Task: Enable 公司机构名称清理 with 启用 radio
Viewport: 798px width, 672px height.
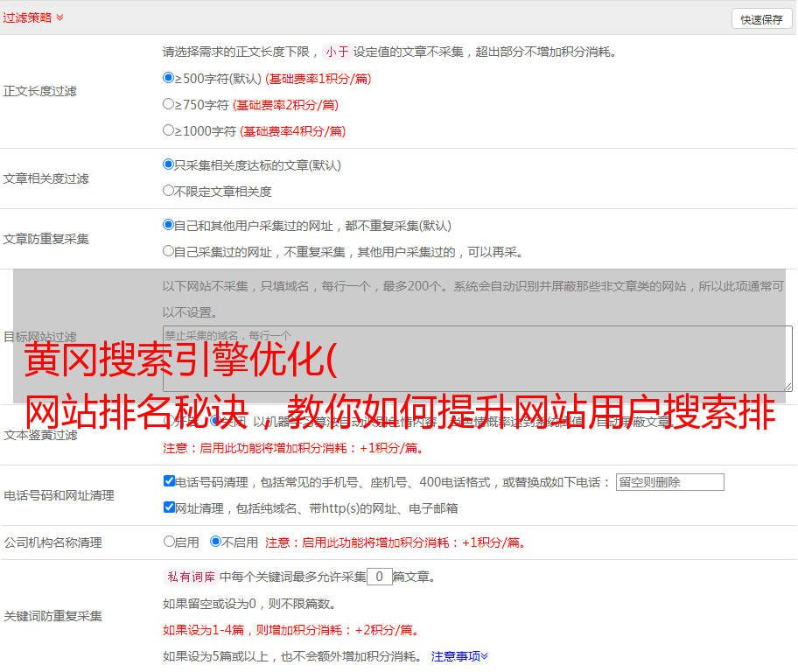Action: coord(170,542)
